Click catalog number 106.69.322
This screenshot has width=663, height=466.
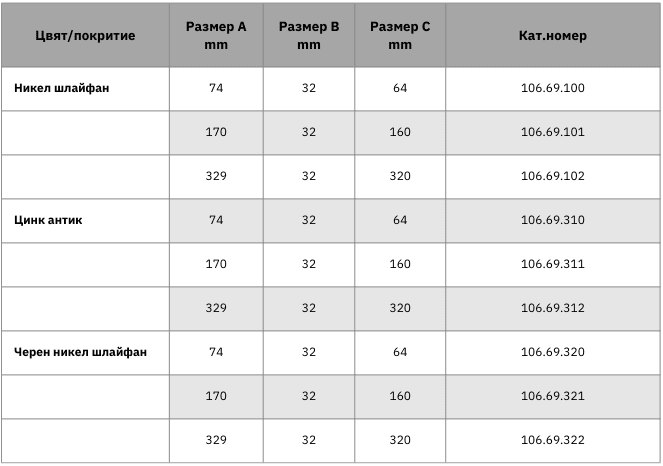[x=553, y=440]
